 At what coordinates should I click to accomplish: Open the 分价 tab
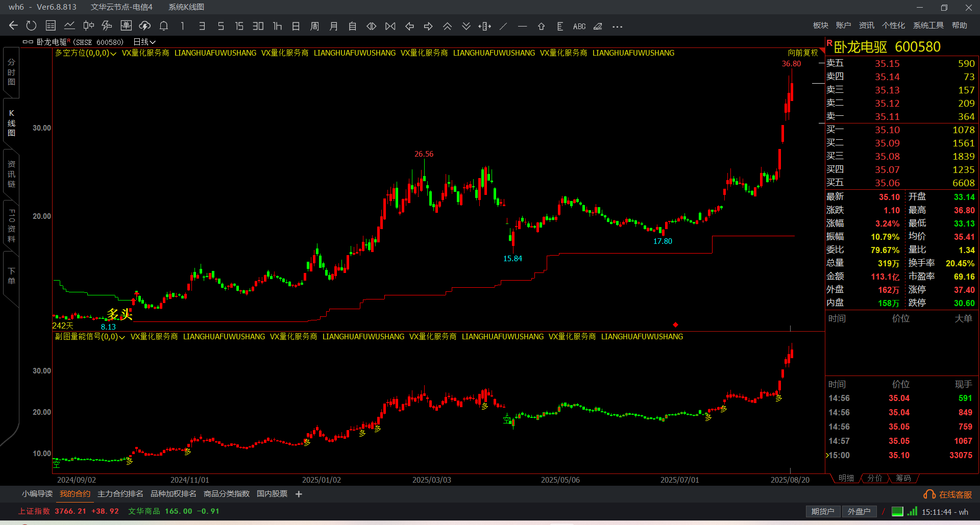click(875, 478)
